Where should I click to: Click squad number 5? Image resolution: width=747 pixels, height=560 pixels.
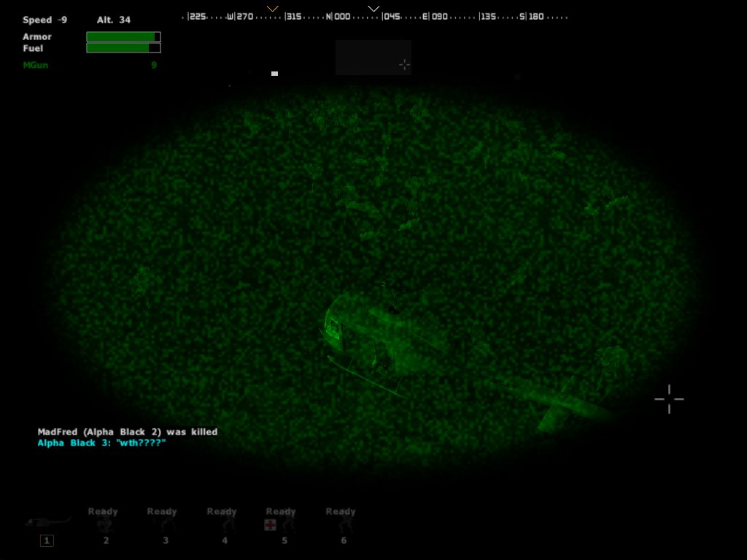point(285,540)
